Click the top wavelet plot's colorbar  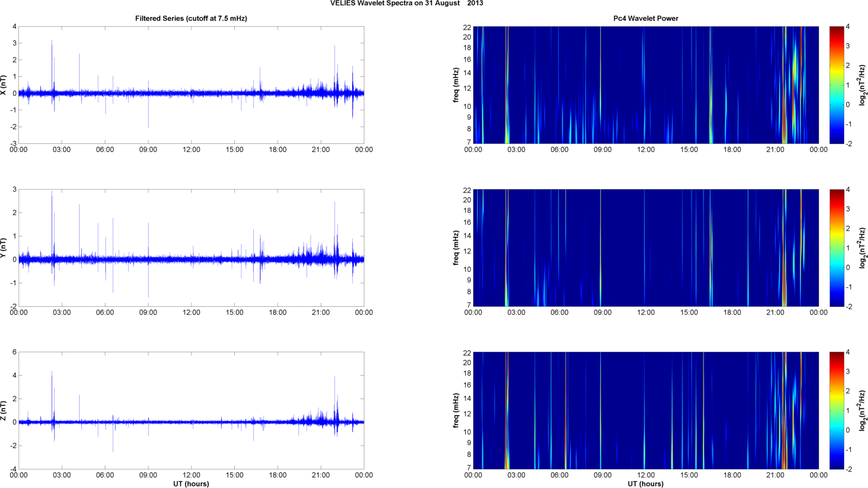coord(836,85)
